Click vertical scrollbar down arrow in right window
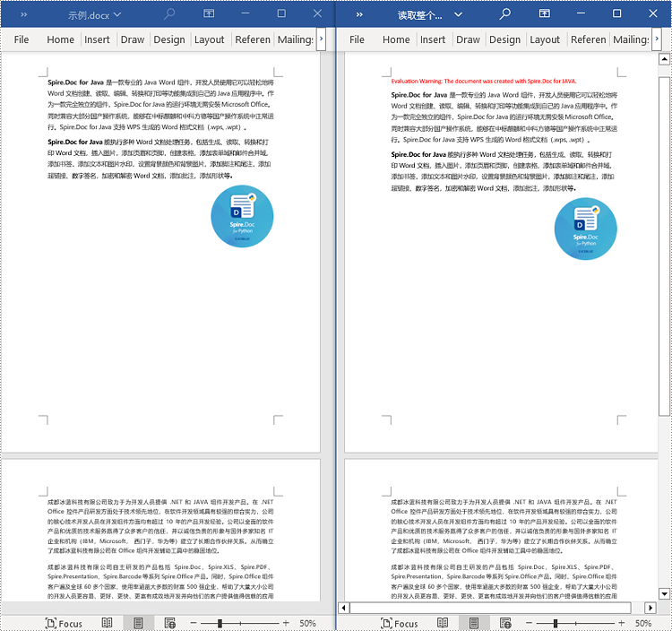Screen dimensions: 672x631 pos(664,593)
